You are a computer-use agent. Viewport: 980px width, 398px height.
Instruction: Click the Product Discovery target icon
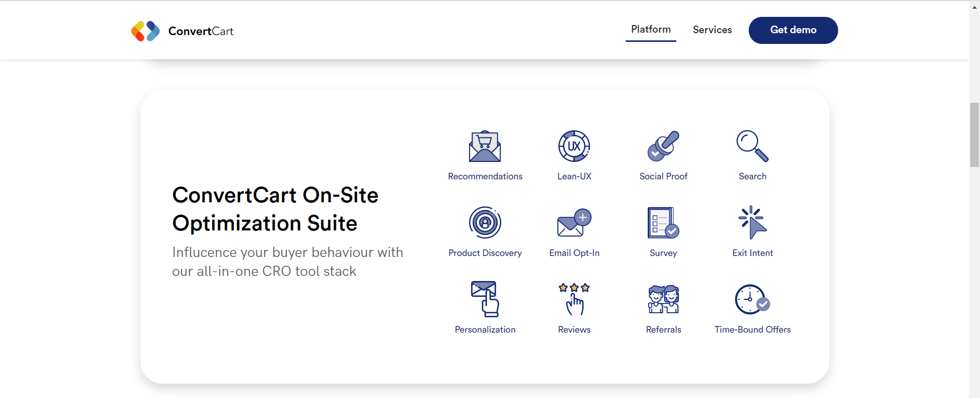485,223
